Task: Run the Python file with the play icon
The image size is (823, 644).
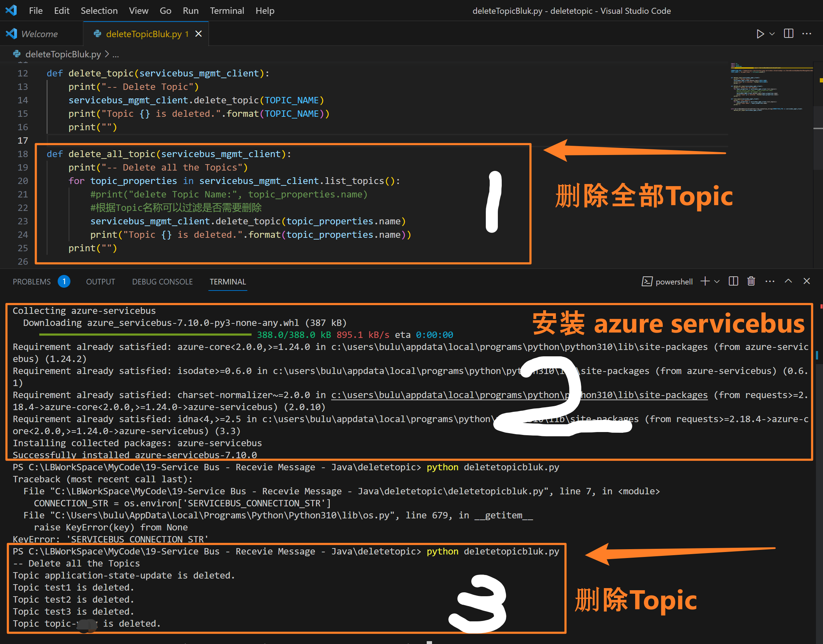Action: [760, 34]
